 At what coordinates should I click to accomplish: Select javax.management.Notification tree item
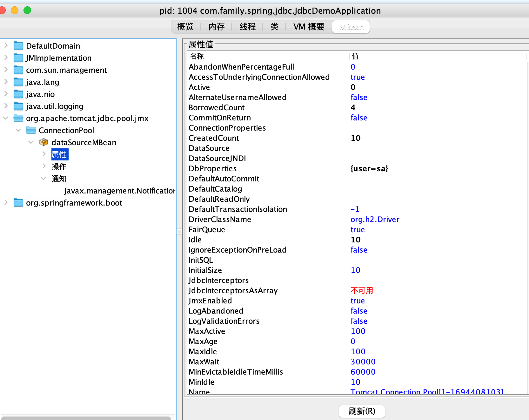[120, 191]
